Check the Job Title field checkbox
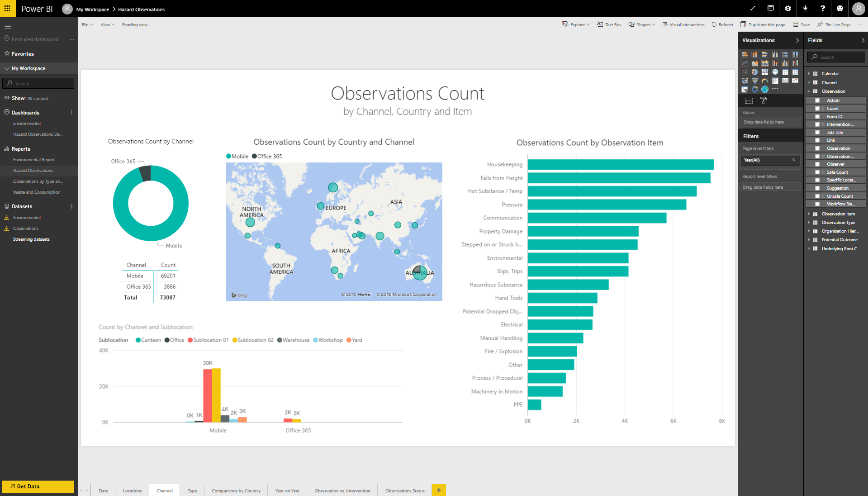This screenshot has height=496, width=868. pos(817,133)
